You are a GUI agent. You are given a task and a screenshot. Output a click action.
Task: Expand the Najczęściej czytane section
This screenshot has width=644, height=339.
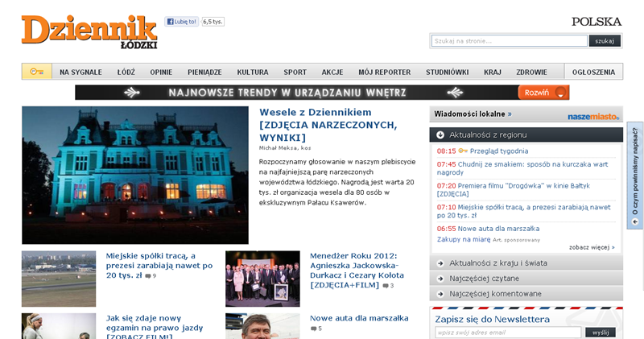pyautogui.click(x=440, y=279)
